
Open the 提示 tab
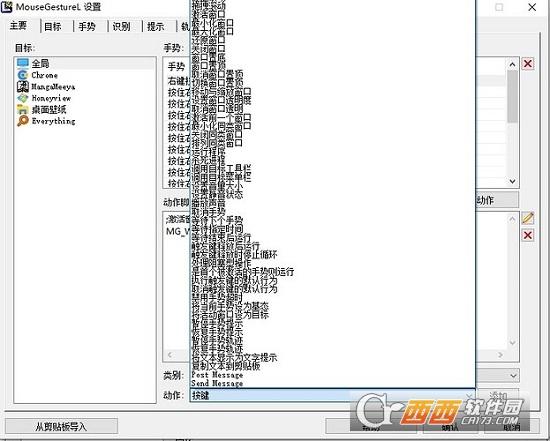155,26
